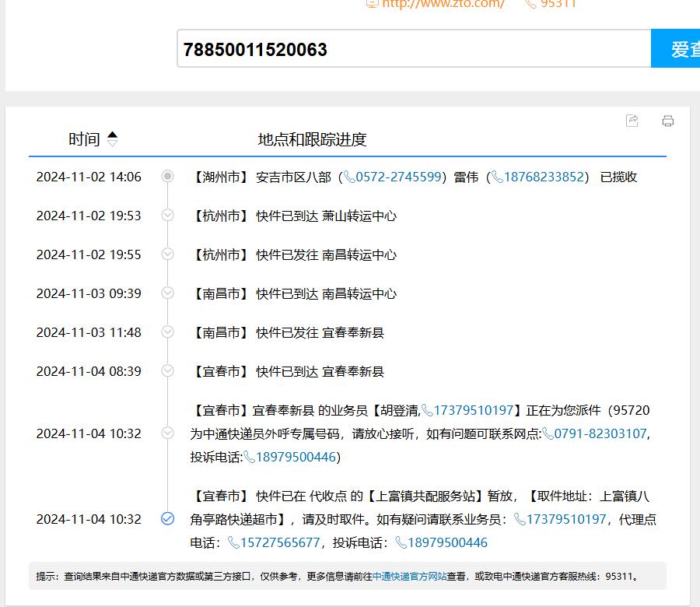The height and width of the screenshot is (607, 700).
Task: Click 已揽收 status text
Action: (x=618, y=177)
